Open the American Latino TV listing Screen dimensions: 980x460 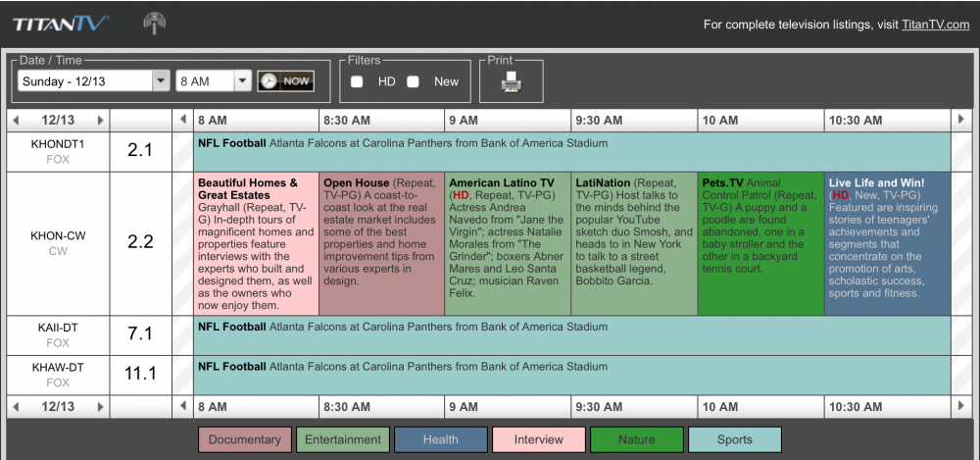click(x=508, y=243)
